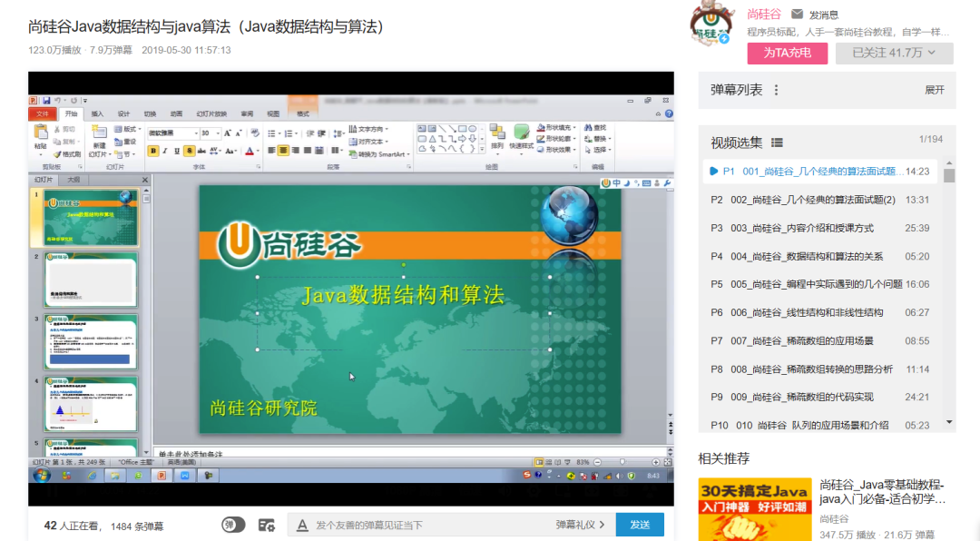Click the 发送 button to send danmaku
The width and height of the screenshot is (980, 541).
pyautogui.click(x=640, y=525)
